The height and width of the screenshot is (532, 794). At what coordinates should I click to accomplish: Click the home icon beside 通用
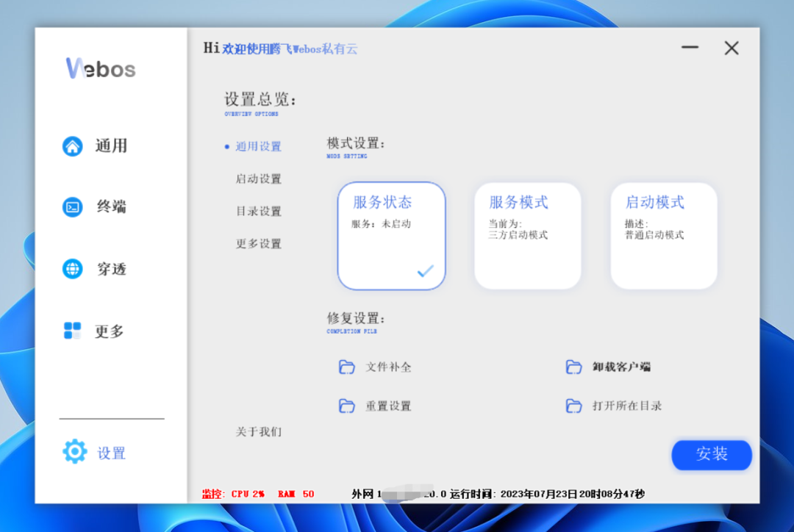[72, 146]
